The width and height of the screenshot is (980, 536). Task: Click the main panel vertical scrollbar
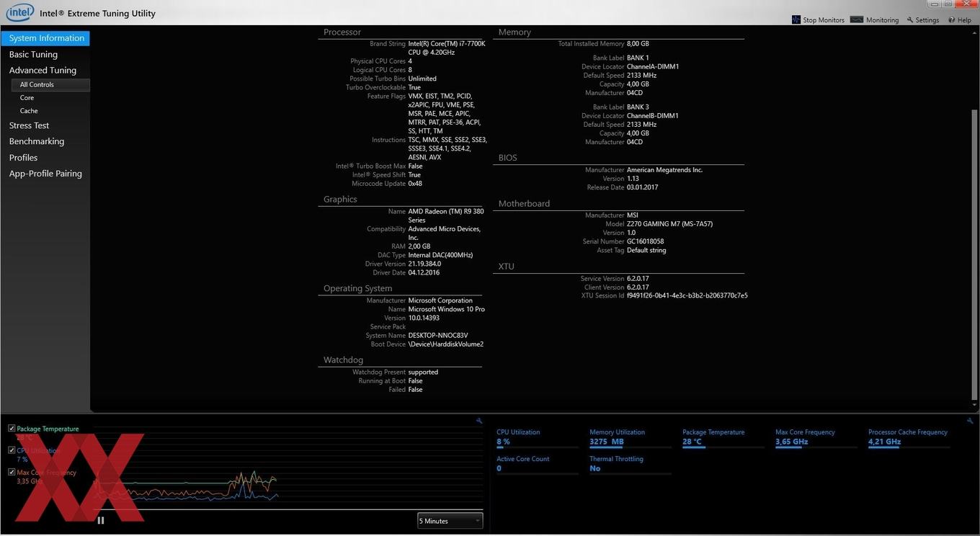tap(974, 255)
